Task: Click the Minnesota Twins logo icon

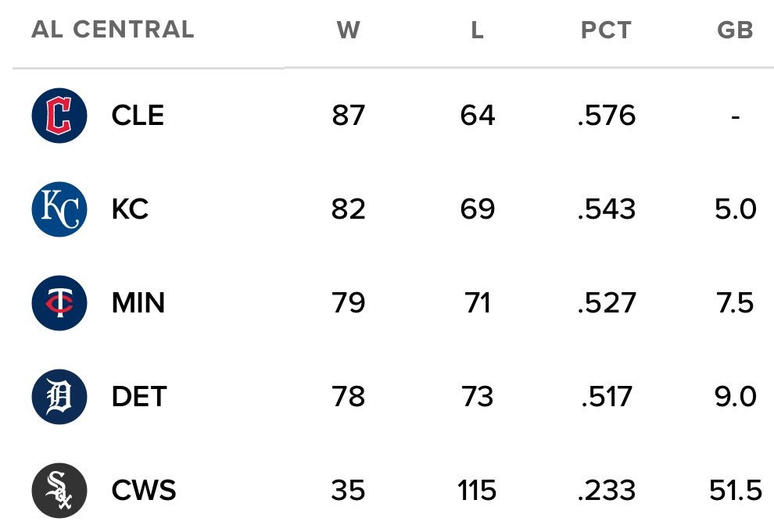Action: point(59,303)
